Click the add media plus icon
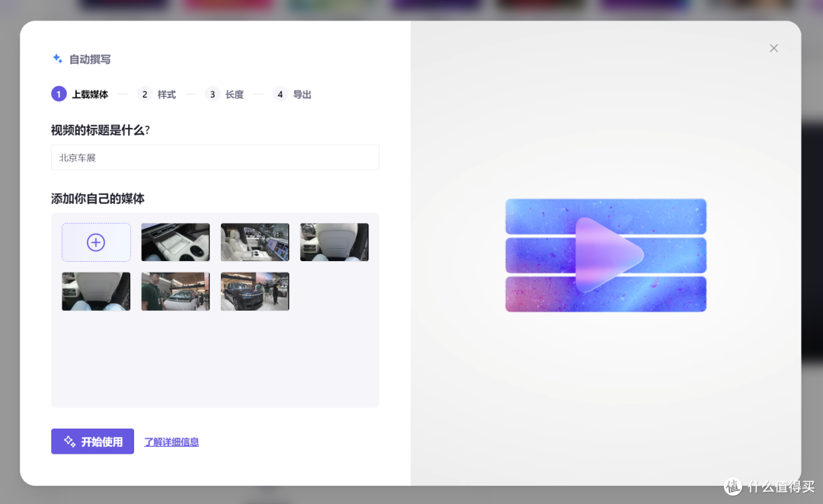 96,242
